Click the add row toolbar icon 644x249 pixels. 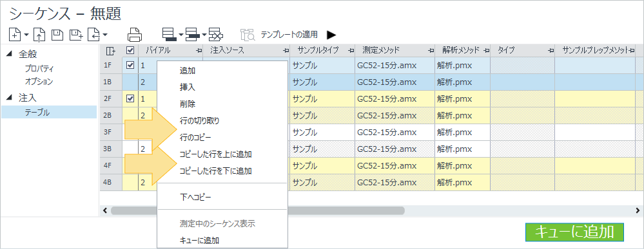tap(169, 35)
